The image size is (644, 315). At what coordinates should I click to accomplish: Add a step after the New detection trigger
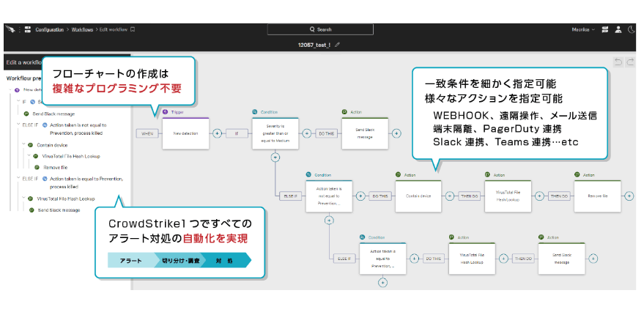pyautogui.click(x=218, y=133)
